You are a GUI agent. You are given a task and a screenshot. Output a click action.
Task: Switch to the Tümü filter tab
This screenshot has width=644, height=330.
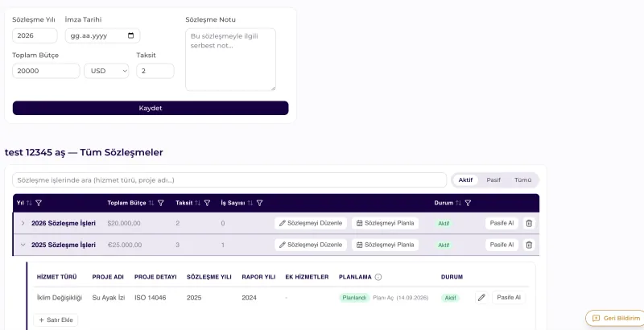(522, 179)
